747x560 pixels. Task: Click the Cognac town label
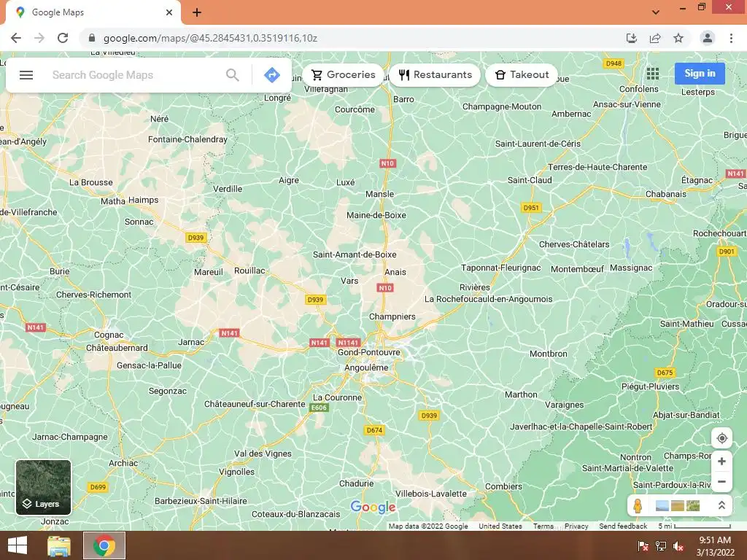tap(109, 335)
